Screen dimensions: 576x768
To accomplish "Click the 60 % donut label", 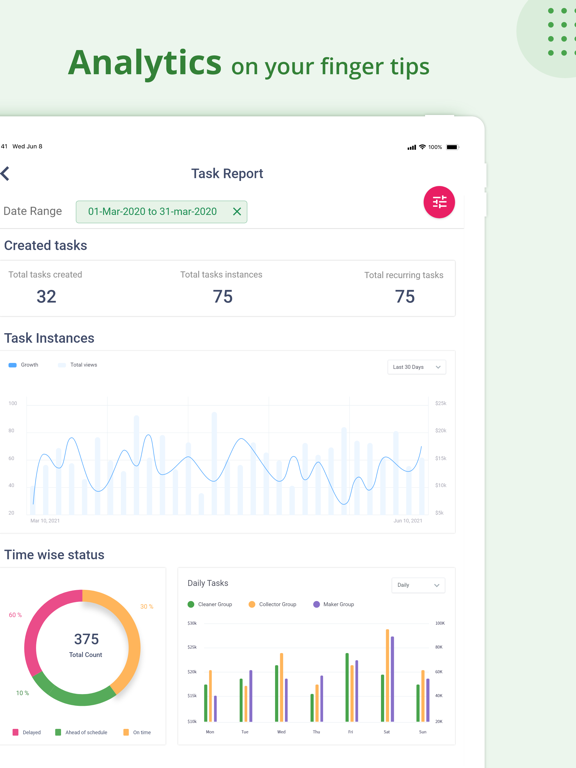I will tap(15, 615).
